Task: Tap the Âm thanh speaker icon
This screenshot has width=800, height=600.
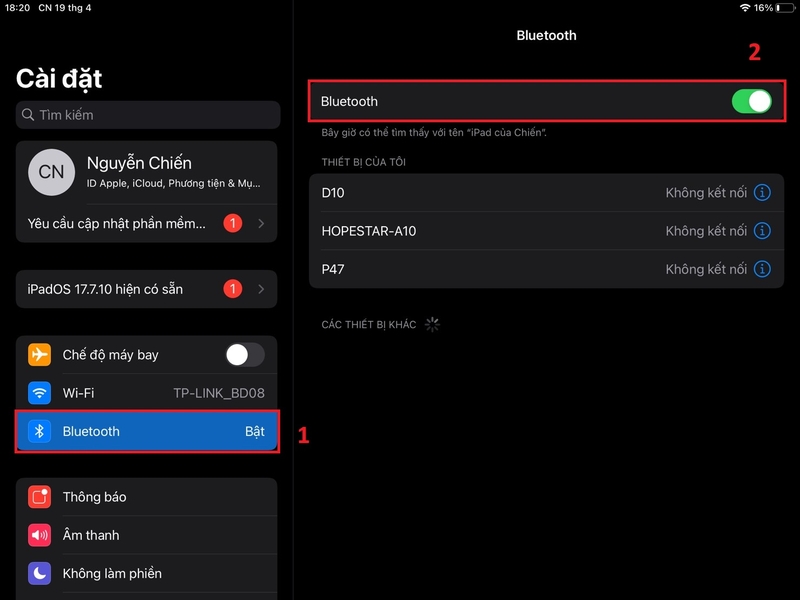Action: pyautogui.click(x=39, y=535)
